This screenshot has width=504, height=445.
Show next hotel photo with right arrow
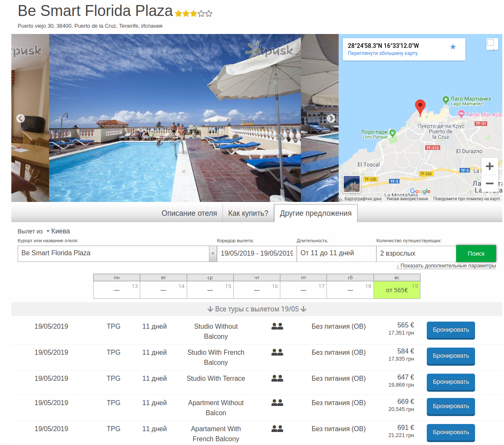(x=331, y=118)
